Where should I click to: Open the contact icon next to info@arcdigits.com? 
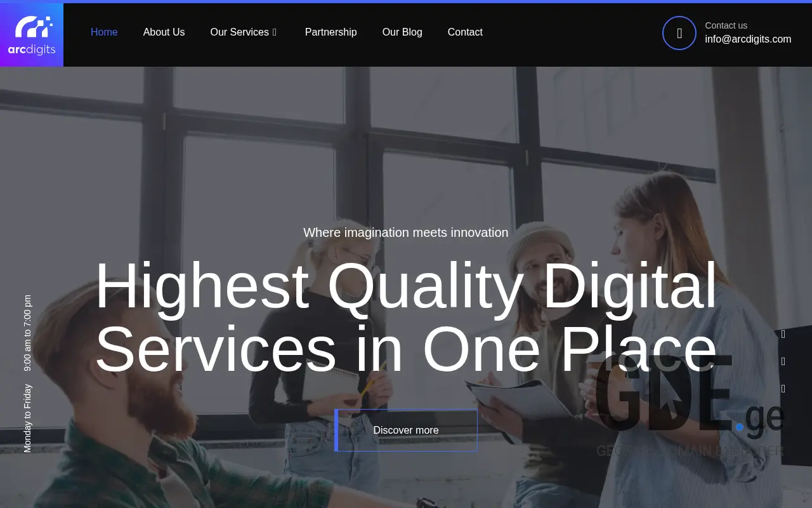[x=679, y=32]
